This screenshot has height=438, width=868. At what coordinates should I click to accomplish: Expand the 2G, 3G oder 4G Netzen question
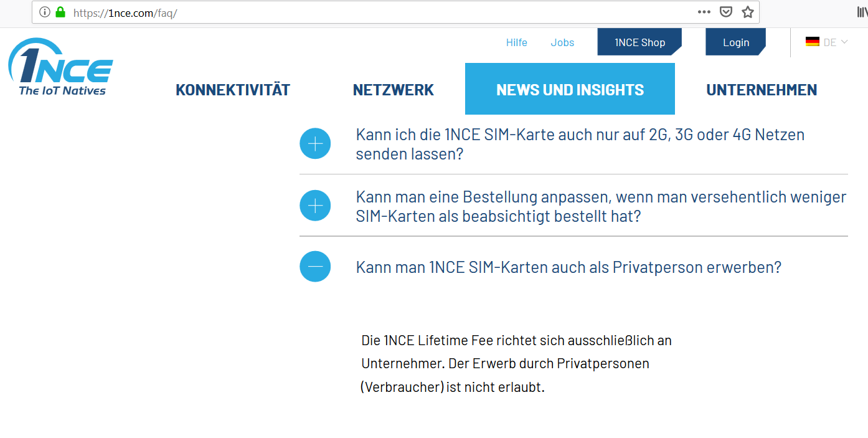click(x=315, y=144)
